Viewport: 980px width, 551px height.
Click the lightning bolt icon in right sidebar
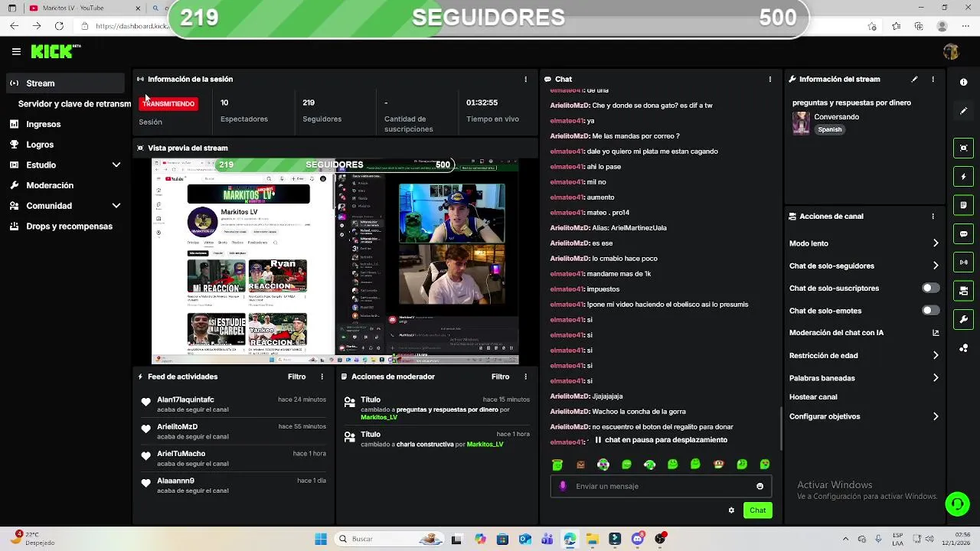click(x=963, y=177)
